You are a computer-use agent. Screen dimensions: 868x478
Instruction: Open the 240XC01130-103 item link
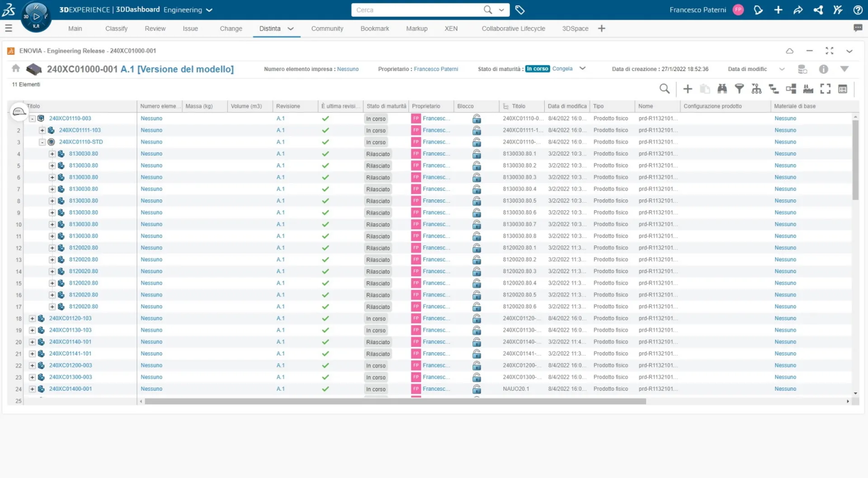[x=70, y=330]
